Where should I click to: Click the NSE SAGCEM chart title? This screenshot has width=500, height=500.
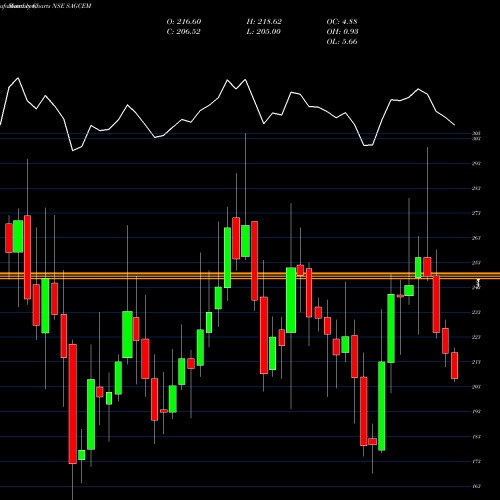pos(45,6)
